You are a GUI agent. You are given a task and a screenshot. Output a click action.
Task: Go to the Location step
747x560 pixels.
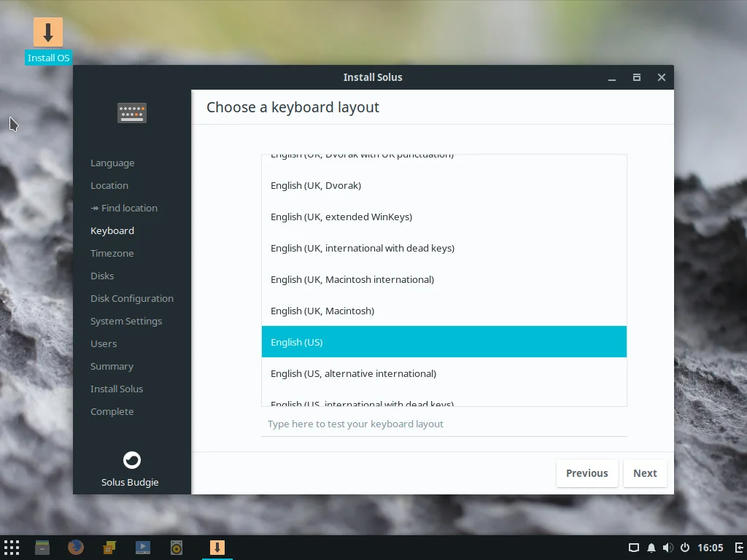[x=109, y=185]
